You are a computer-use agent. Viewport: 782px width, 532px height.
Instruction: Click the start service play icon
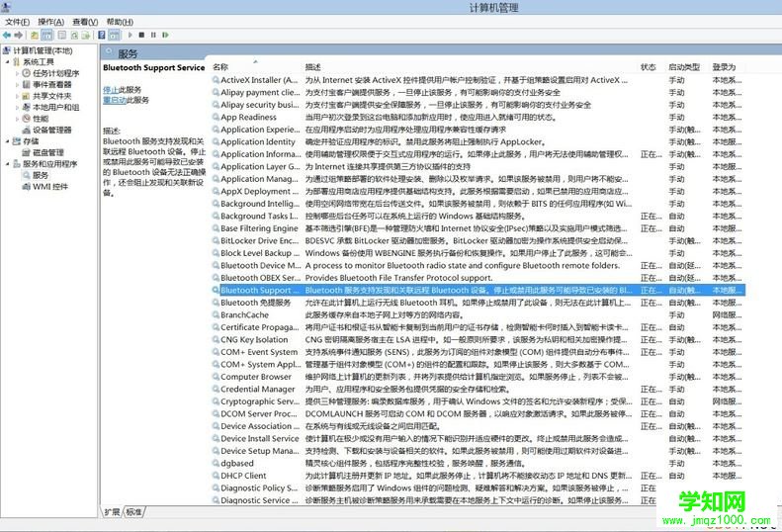click(130, 35)
